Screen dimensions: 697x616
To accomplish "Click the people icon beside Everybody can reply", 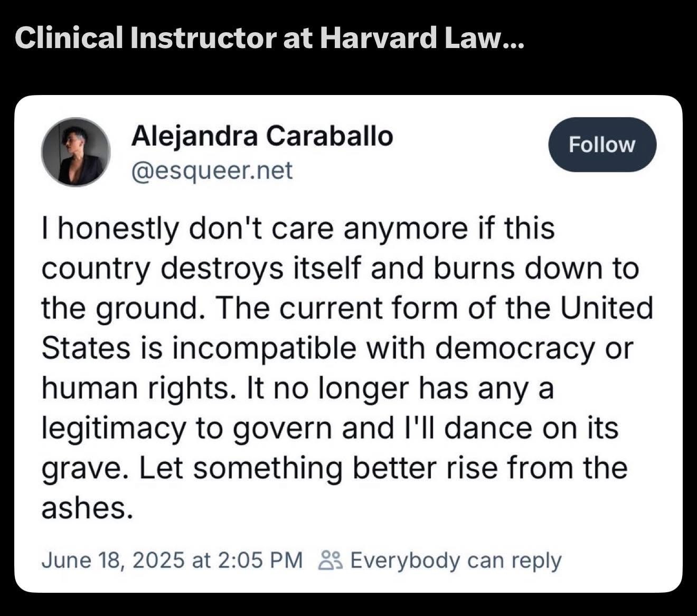I will [332, 561].
